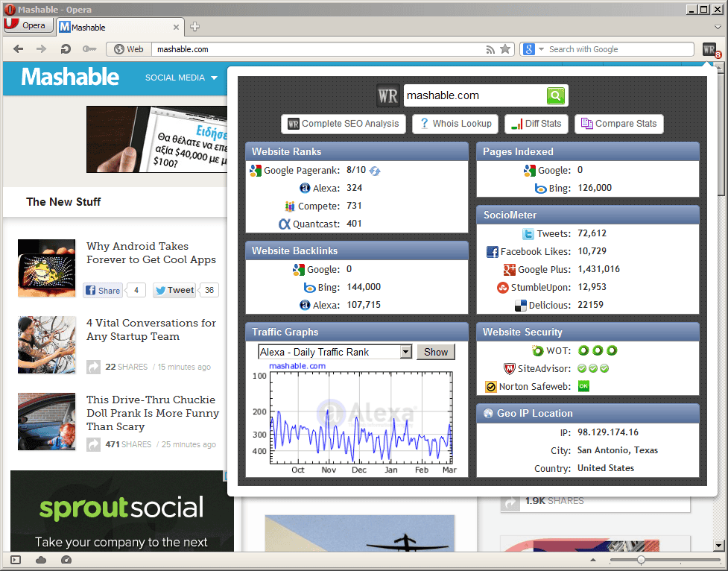Click the Compare Stats button
Screen dimensions: 728x571
pyautogui.click(x=619, y=124)
